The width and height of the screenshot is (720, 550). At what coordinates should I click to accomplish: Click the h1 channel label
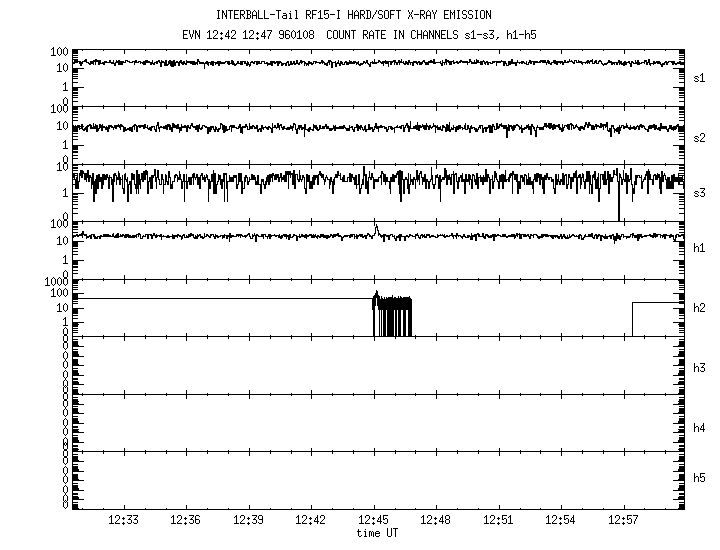[700, 248]
